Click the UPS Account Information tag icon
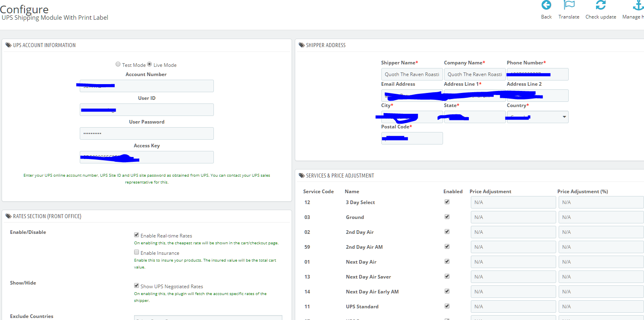Image resolution: width=644 pixels, height=320 pixels. coord(8,45)
